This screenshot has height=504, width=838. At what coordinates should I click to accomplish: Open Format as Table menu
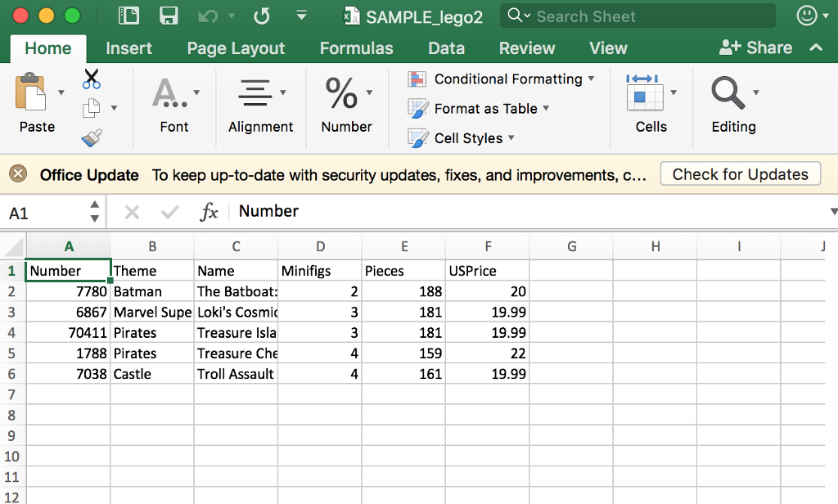478,109
